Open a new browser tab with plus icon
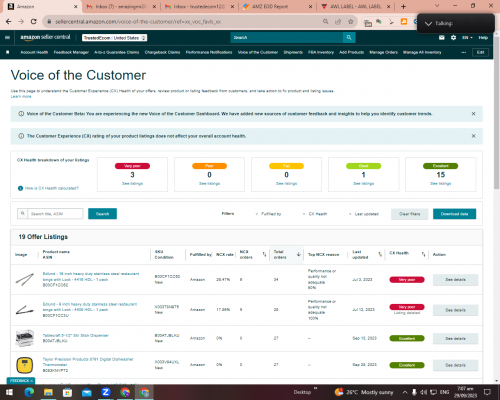Screen dimensions: 500x400 [403, 6]
